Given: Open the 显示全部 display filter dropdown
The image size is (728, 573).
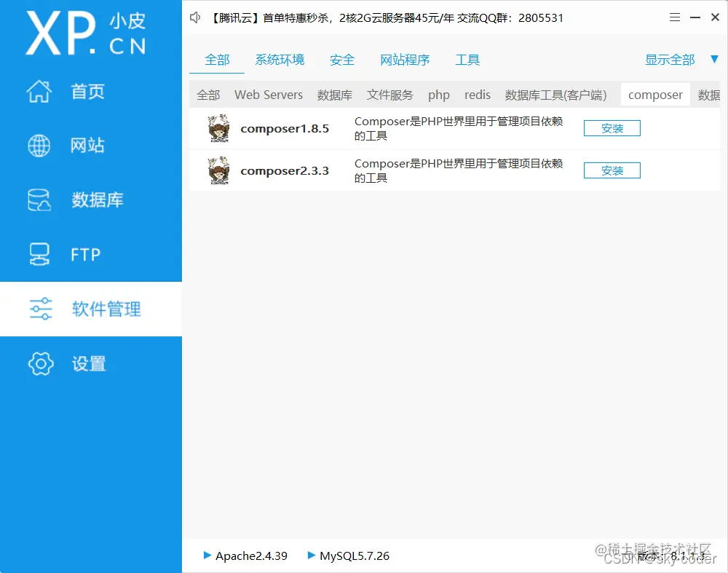Looking at the screenshot, I should [x=669, y=59].
